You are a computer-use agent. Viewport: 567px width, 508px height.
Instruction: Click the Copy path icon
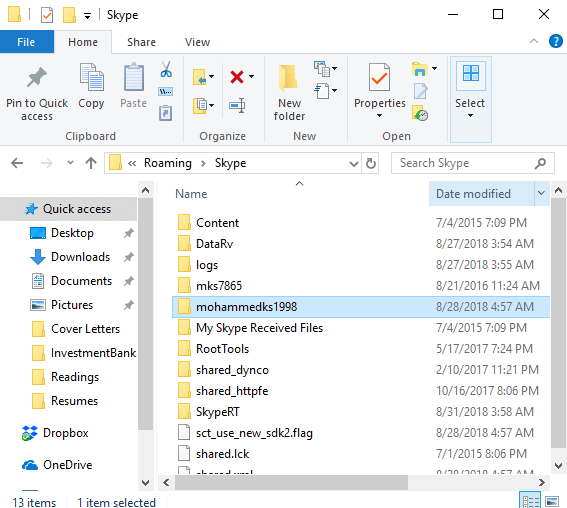[166, 91]
